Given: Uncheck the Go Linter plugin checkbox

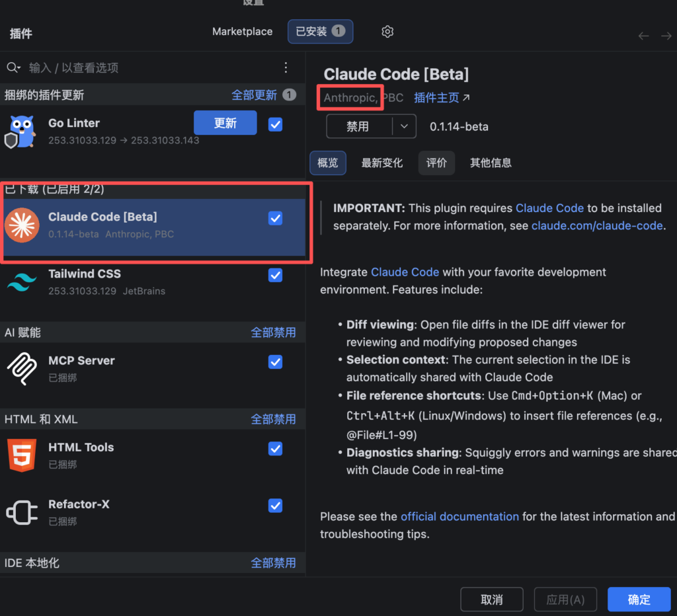Looking at the screenshot, I should (276, 124).
